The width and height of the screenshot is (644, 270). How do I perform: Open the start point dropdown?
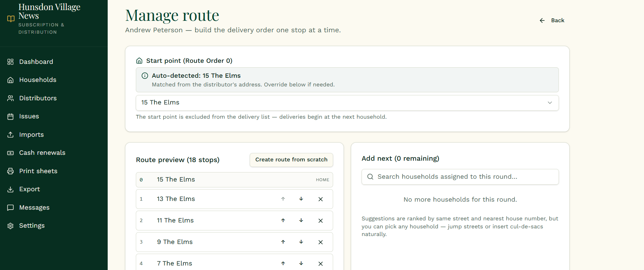347,103
